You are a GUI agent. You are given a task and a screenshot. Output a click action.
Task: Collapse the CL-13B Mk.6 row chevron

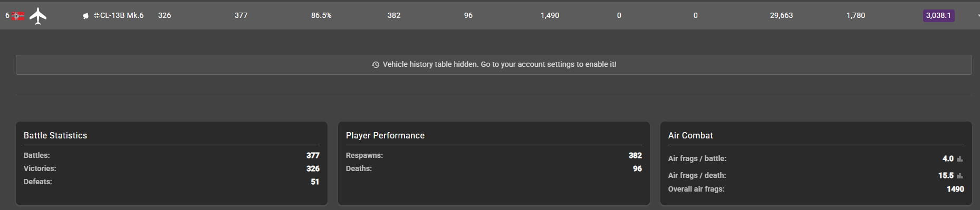(977, 16)
